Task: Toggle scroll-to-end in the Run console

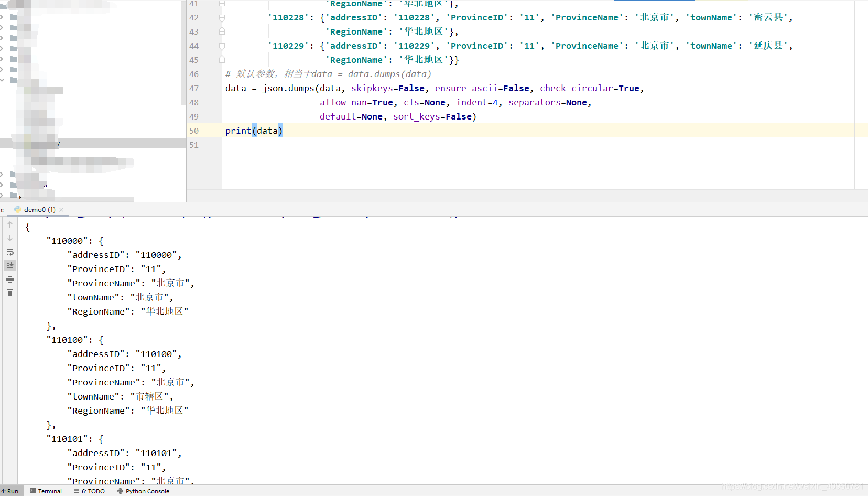Action: 10,265
